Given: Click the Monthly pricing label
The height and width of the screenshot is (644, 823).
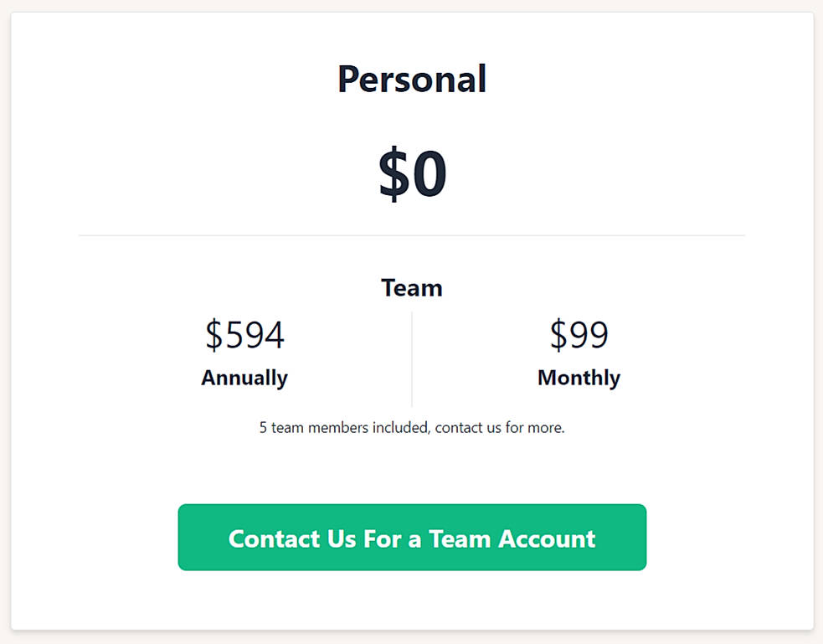Looking at the screenshot, I should coord(579,378).
